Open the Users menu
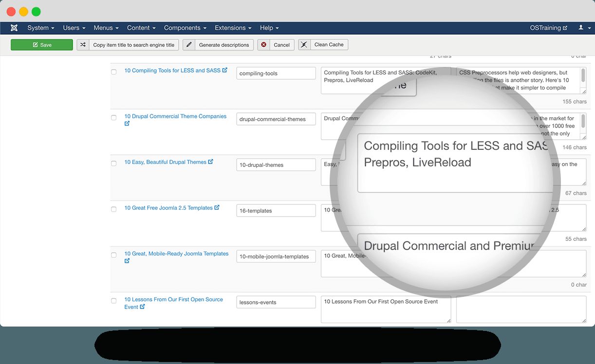This screenshot has height=364, width=595. [x=74, y=28]
